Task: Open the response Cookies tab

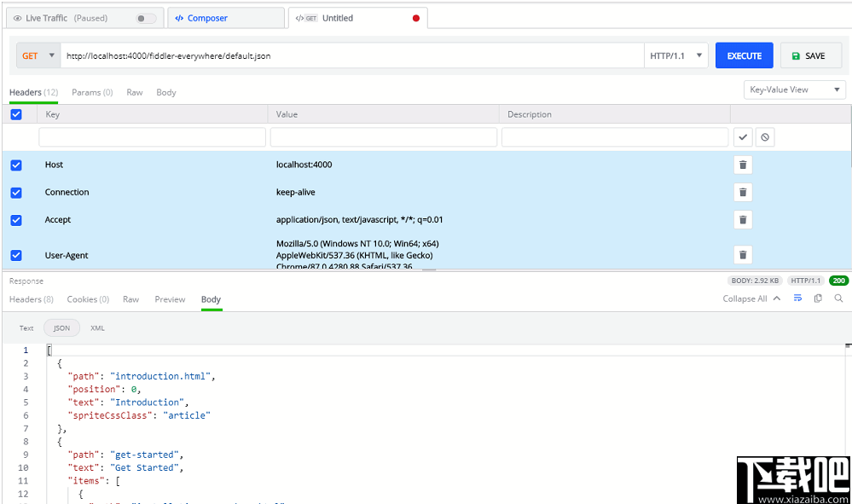Action: 88,299
